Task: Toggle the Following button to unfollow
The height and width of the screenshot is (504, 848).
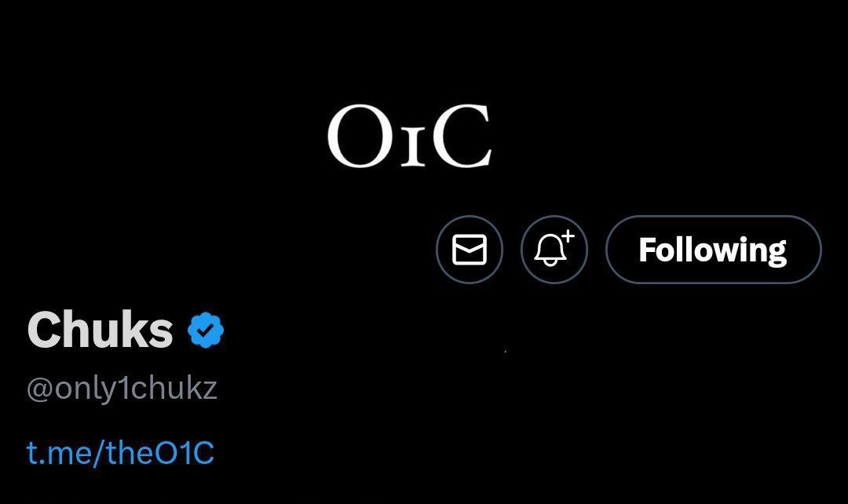Action: [x=713, y=250]
